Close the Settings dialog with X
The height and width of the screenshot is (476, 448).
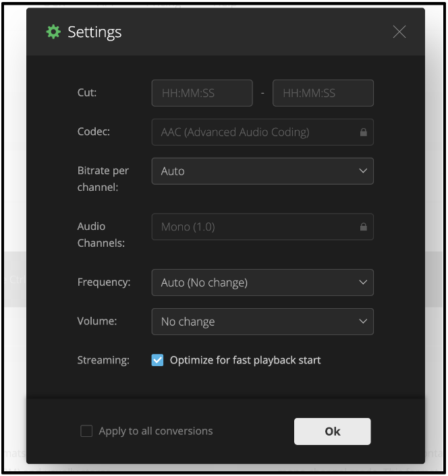coord(399,32)
